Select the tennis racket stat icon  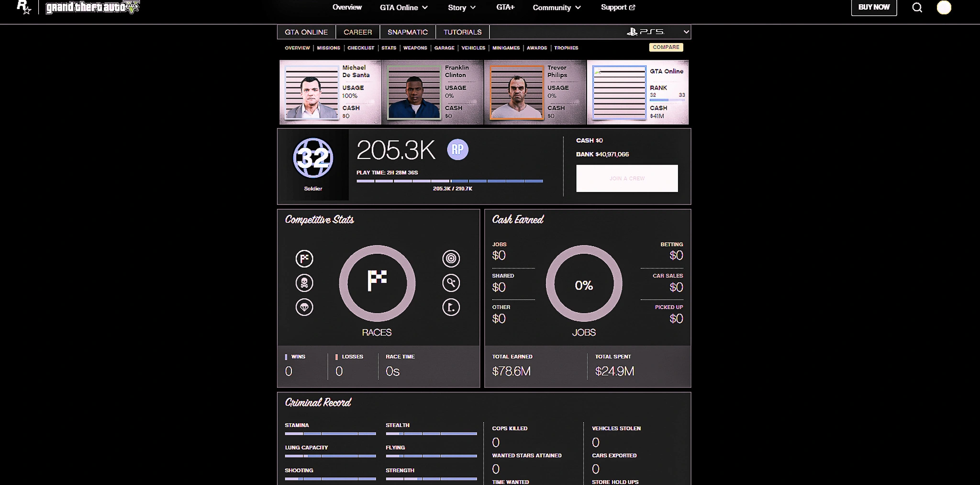point(451,283)
